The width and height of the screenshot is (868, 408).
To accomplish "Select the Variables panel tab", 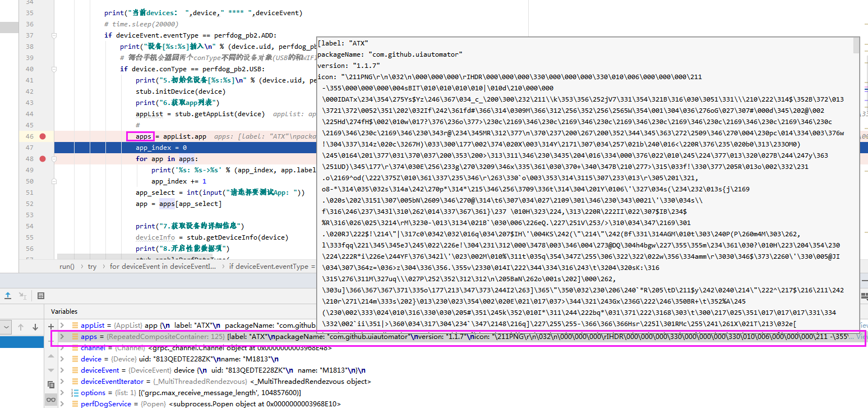I will pyautogui.click(x=64, y=311).
